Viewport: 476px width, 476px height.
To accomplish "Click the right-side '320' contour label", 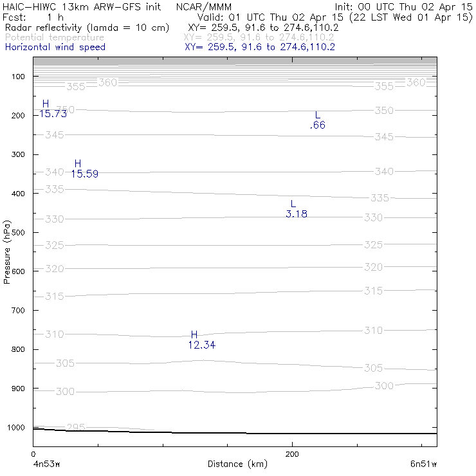I will [x=373, y=267].
